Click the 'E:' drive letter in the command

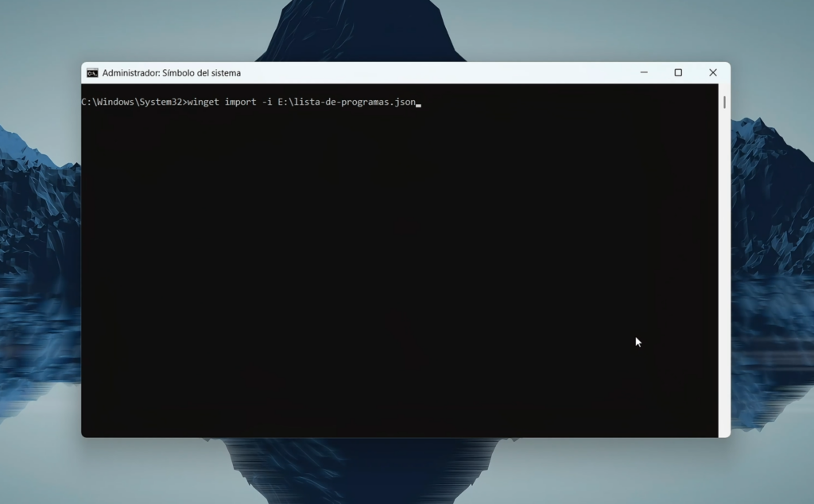coord(282,103)
